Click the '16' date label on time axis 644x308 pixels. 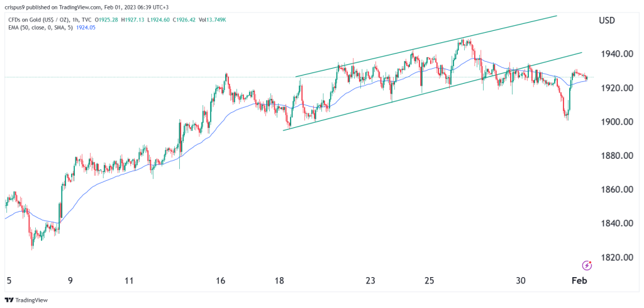click(220, 281)
